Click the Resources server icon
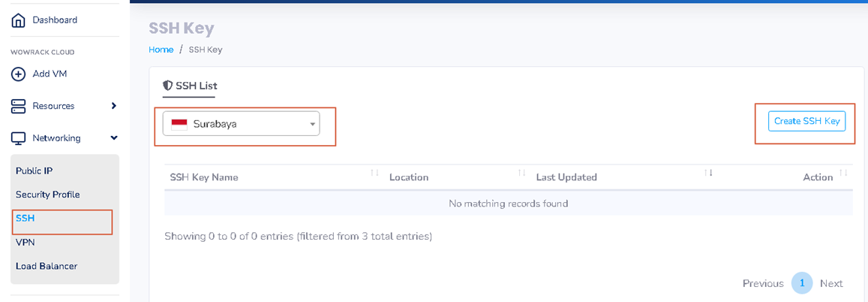Image resolution: width=868 pixels, height=302 pixels. click(18, 106)
